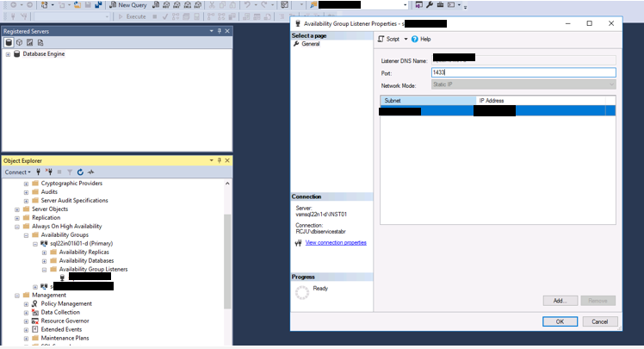Screen dimensions: 644x349
Task: Click the Refresh icon in Object Explorer
Action: (x=80, y=171)
